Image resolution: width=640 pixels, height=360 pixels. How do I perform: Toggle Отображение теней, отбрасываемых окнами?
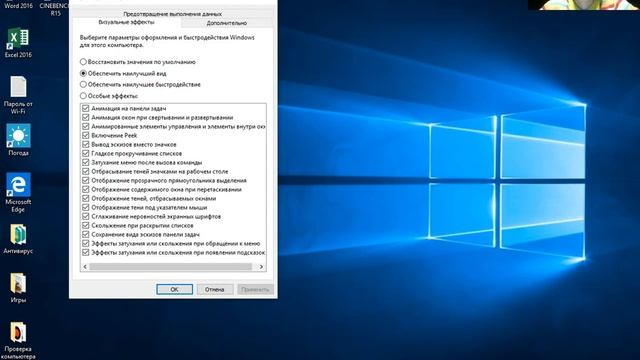[86, 198]
